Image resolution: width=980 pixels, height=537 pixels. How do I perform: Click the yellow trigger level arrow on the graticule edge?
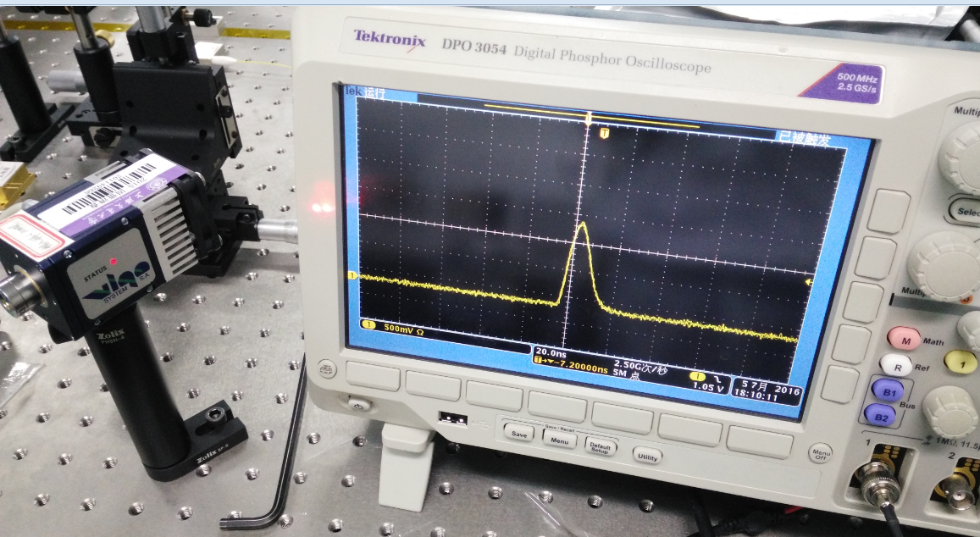coord(809,283)
